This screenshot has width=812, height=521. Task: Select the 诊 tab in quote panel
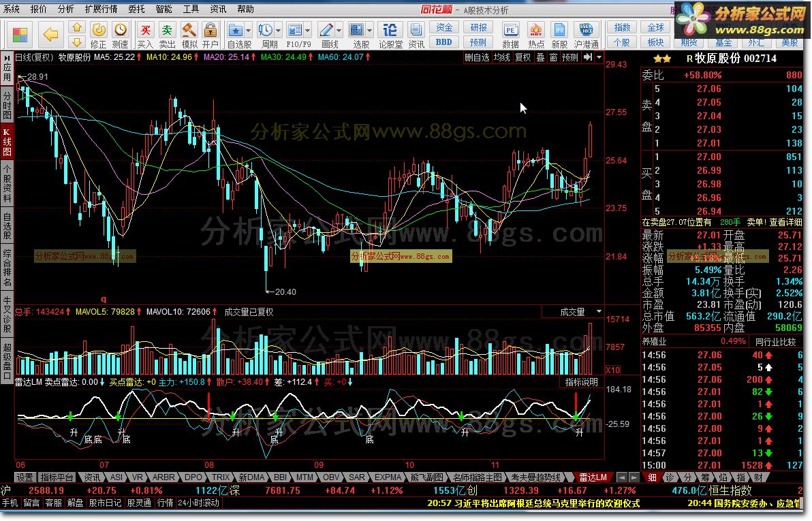pos(670,477)
